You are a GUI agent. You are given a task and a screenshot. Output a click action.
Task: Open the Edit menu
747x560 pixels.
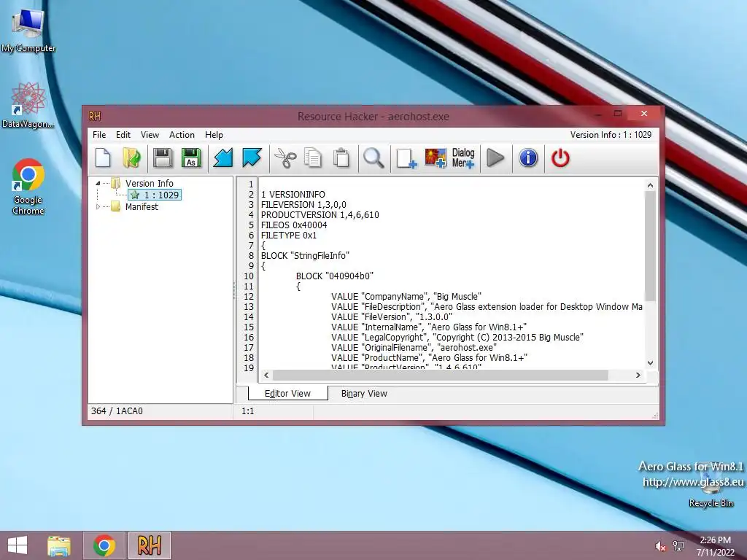123,135
